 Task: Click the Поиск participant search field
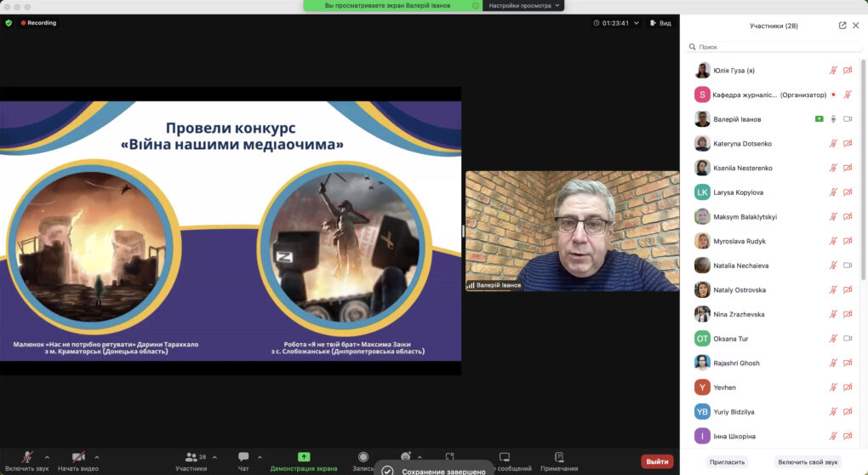point(774,47)
